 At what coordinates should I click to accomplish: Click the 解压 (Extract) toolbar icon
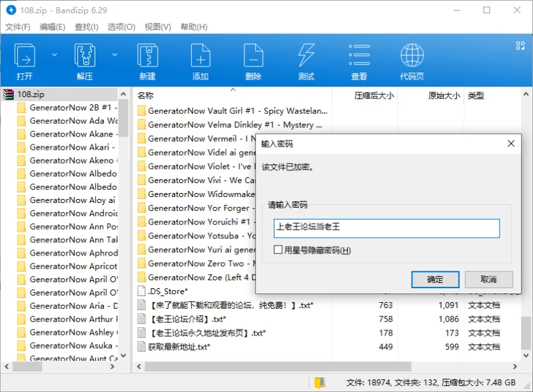(85, 55)
